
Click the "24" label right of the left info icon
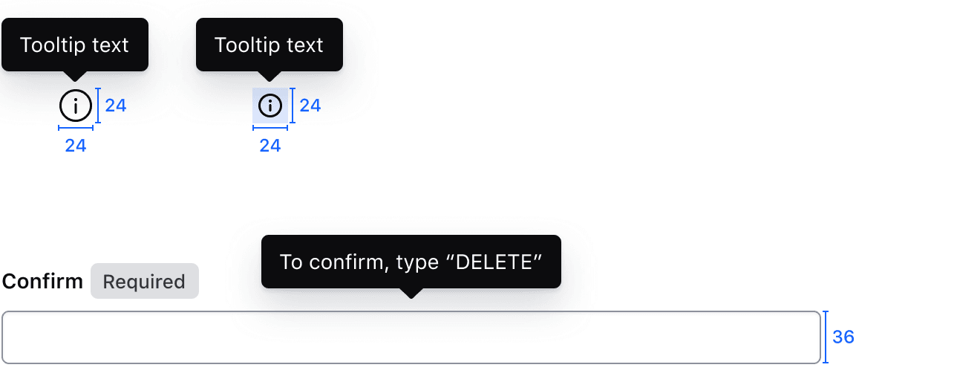pyautogui.click(x=116, y=106)
